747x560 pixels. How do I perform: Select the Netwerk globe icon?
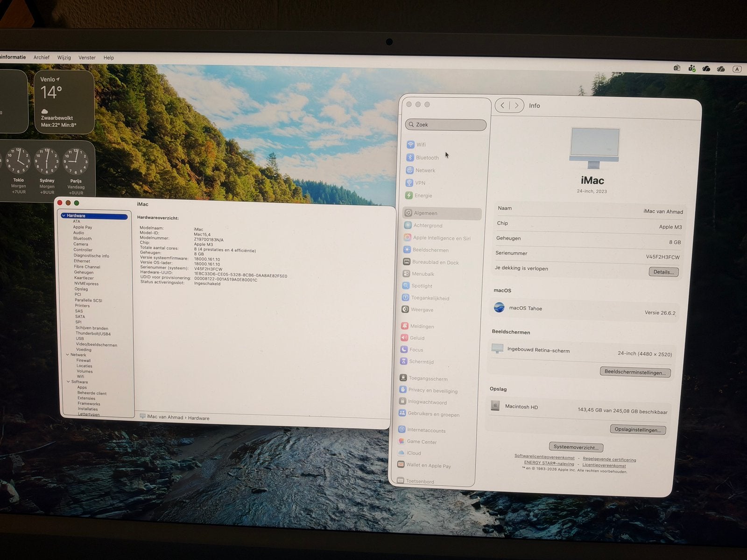click(x=409, y=170)
